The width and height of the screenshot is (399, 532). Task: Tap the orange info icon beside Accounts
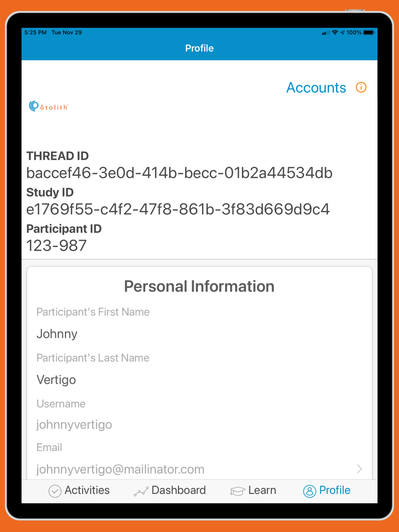pos(361,87)
